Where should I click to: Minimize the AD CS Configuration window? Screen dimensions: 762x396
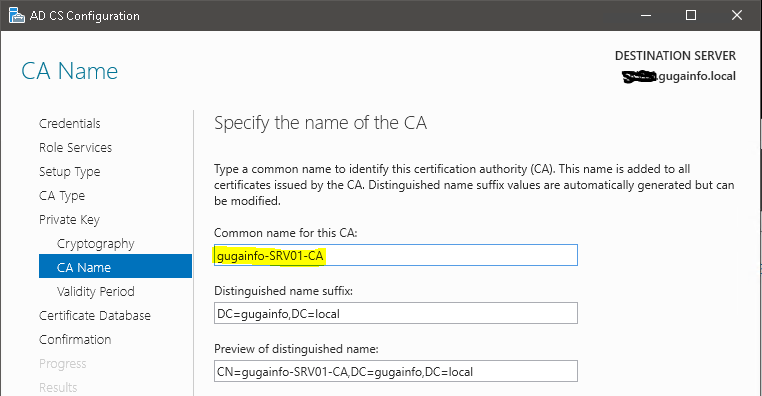tap(646, 16)
